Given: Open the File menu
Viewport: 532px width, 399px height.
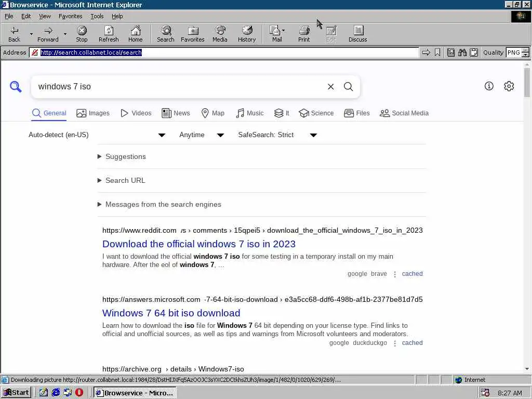Looking at the screenshot, I should click(9, 16).
